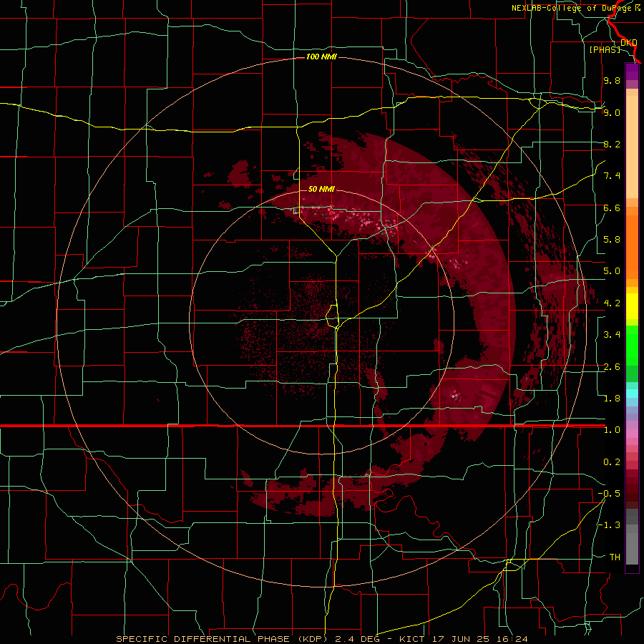Click the [PHAS] units label
The image size is (644, 644).
605,49
